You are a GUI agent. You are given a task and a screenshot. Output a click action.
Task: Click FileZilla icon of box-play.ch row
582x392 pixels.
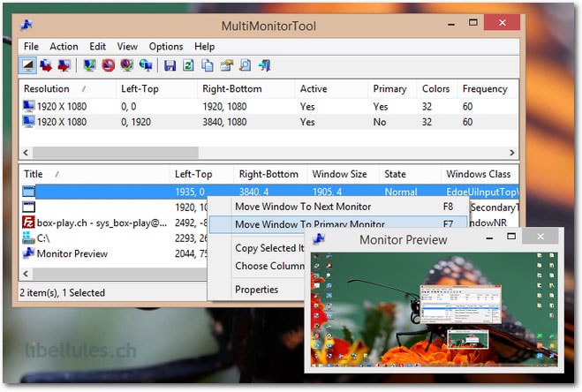28,222
